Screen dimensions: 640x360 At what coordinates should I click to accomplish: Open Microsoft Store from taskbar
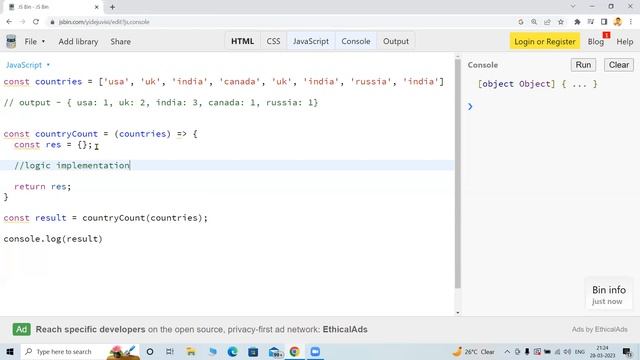pos(253,351)
